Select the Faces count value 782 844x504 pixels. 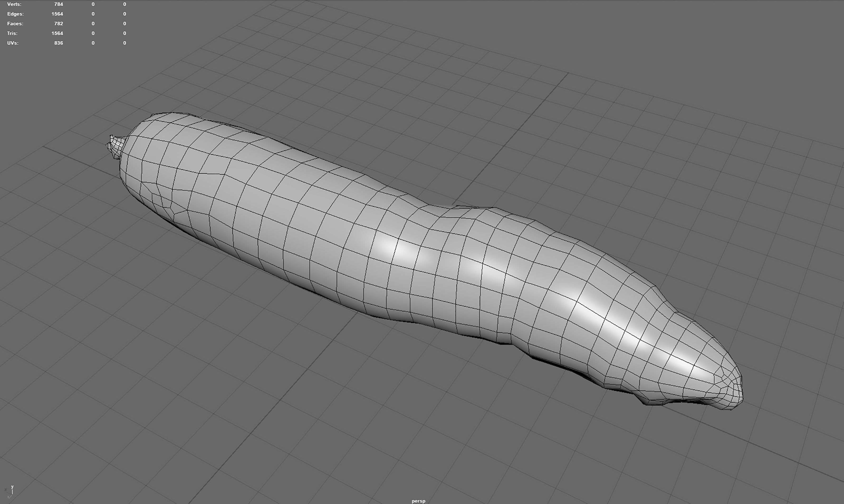click(58, 23)
